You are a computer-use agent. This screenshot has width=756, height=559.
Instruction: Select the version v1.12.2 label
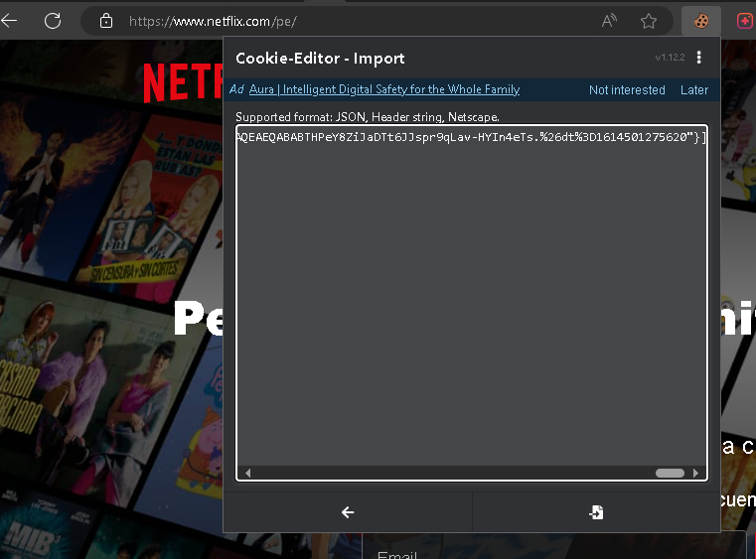point(670,58)
